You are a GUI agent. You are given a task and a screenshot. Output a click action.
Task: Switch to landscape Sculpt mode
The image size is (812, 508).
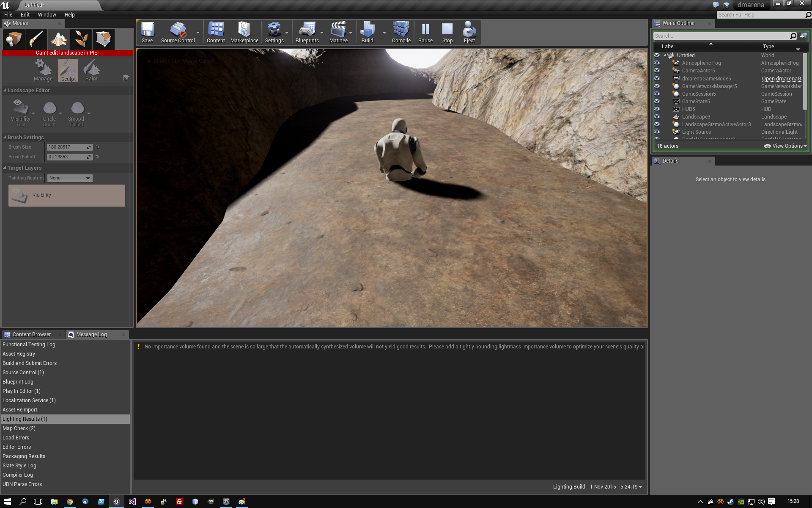[x=68, y=70]
